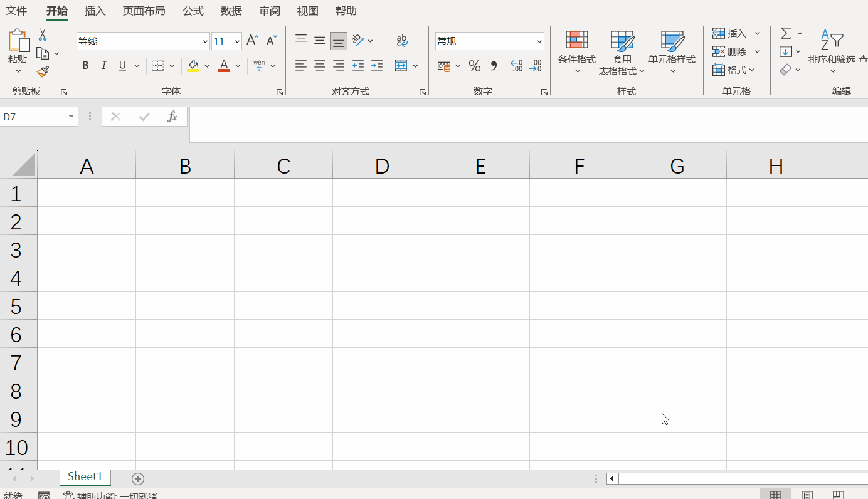Switch to the 插入 (Insert) ribbon tab

(x=95, y=11)
